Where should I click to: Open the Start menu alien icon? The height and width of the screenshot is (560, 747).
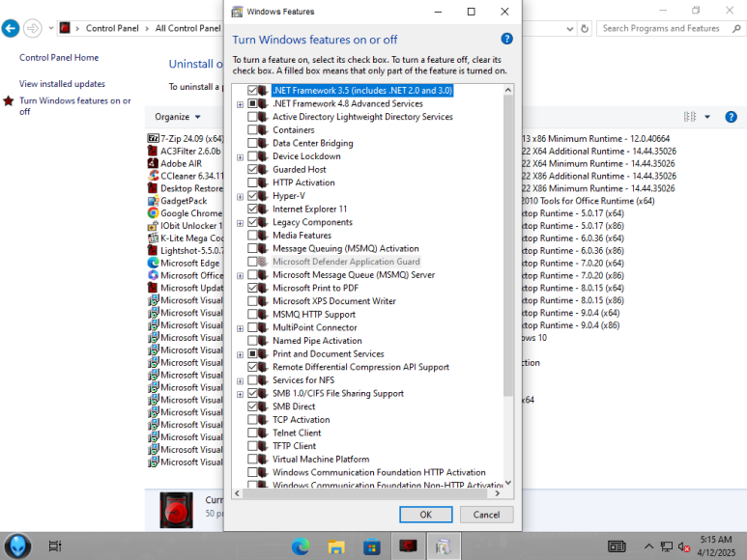coord(17,546)
